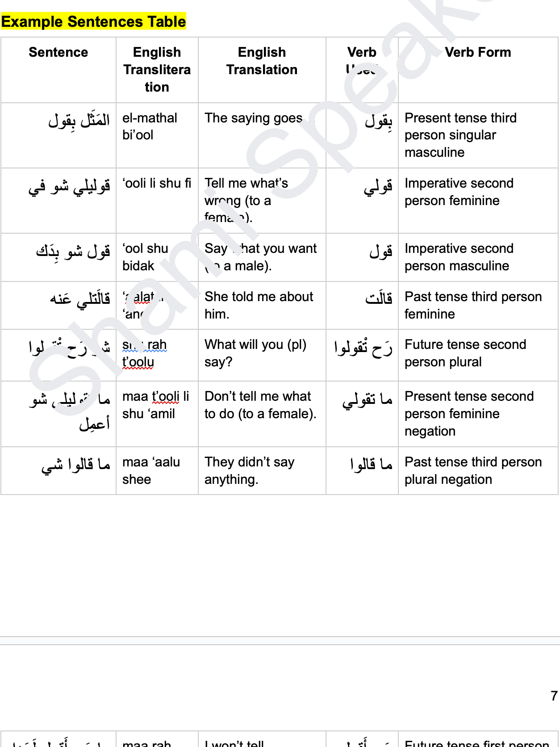Click 'Don't tell me what to do' cell
This screenshot has height=747, width=560.
coord(260,405)
